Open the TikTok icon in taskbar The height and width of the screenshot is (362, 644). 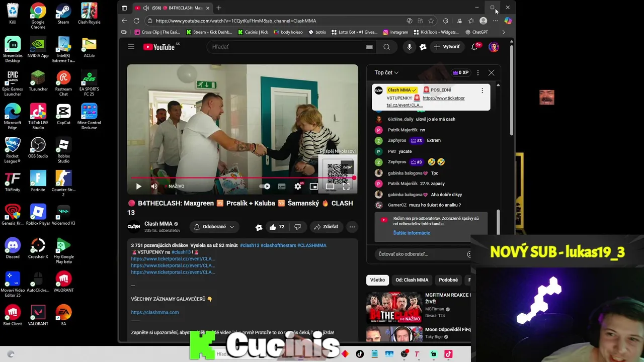[x=360, y=354]
